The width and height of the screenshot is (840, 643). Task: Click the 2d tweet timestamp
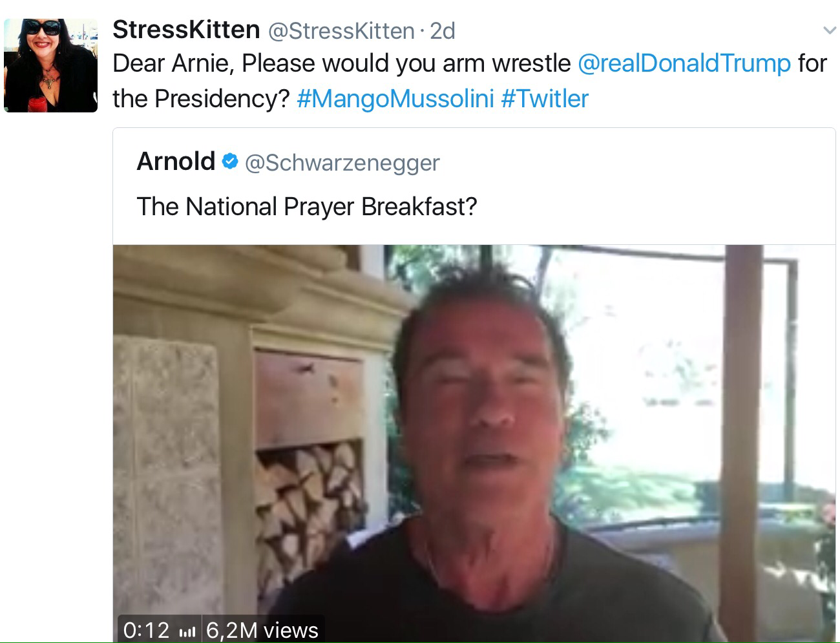(x=443, y=30)
